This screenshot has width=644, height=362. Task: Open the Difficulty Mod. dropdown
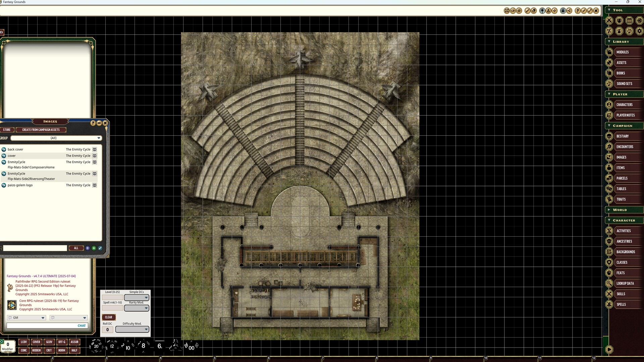click(x=132, y=329)
